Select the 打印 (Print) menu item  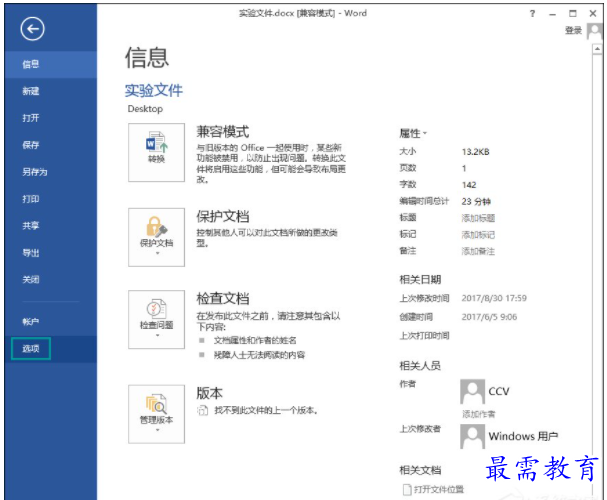(x=51, y=199)
